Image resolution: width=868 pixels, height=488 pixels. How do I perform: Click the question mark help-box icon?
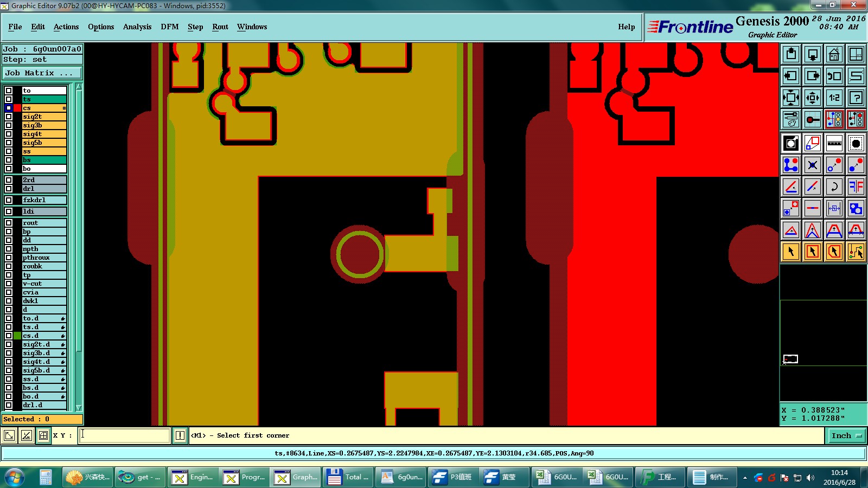pos(856,98)
